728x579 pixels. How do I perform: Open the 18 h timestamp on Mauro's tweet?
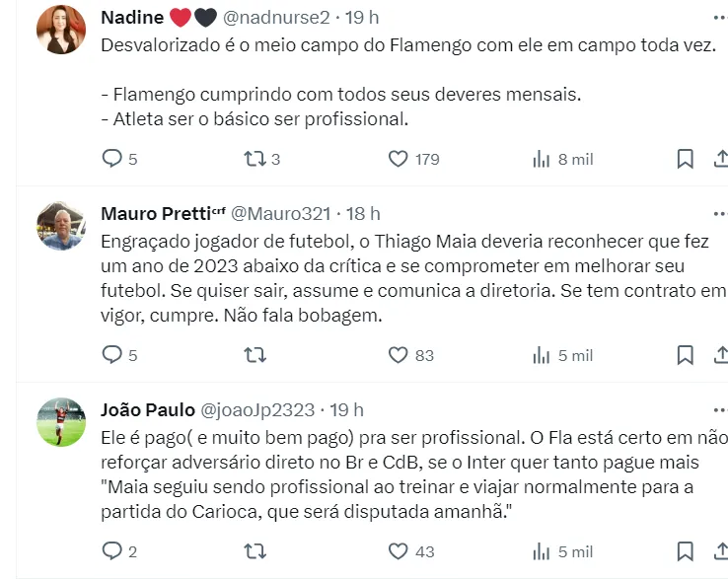363,213
